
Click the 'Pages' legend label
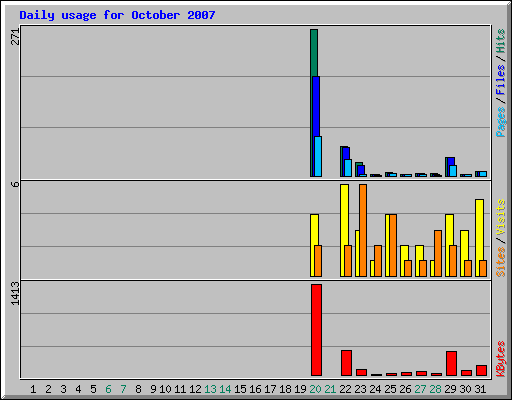(500, 122)
